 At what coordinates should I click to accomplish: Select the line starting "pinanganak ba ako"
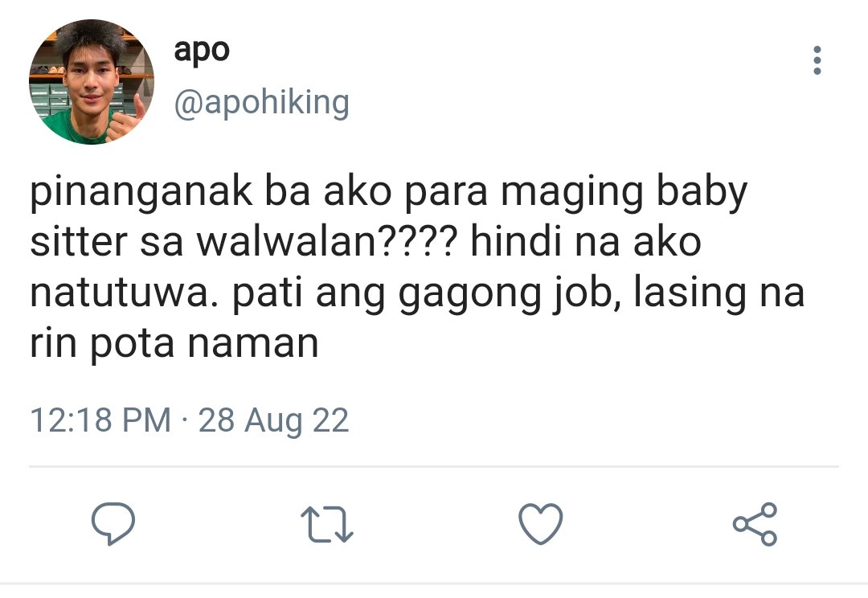(389, 194)
